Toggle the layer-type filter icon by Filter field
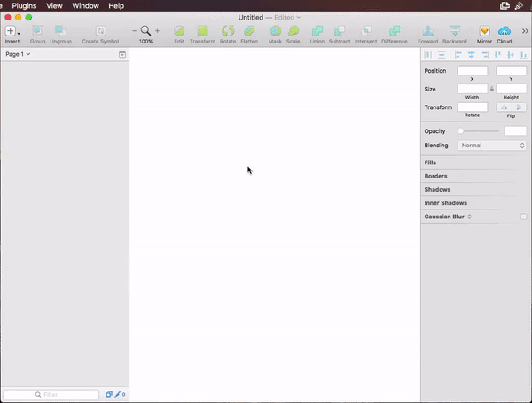Screen dimensions: 532x403 point(108,394)
